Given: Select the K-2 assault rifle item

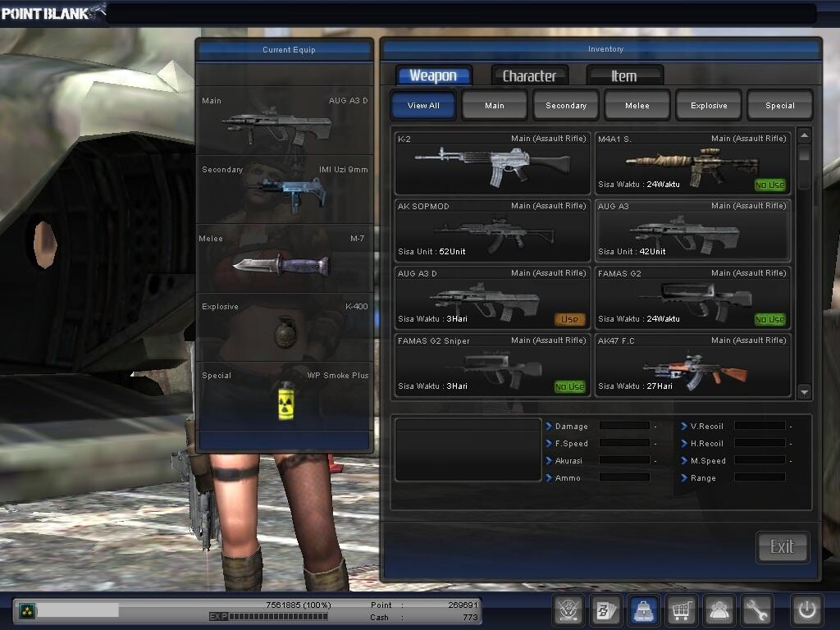Looking at the screenshot, I should [492, 163].
